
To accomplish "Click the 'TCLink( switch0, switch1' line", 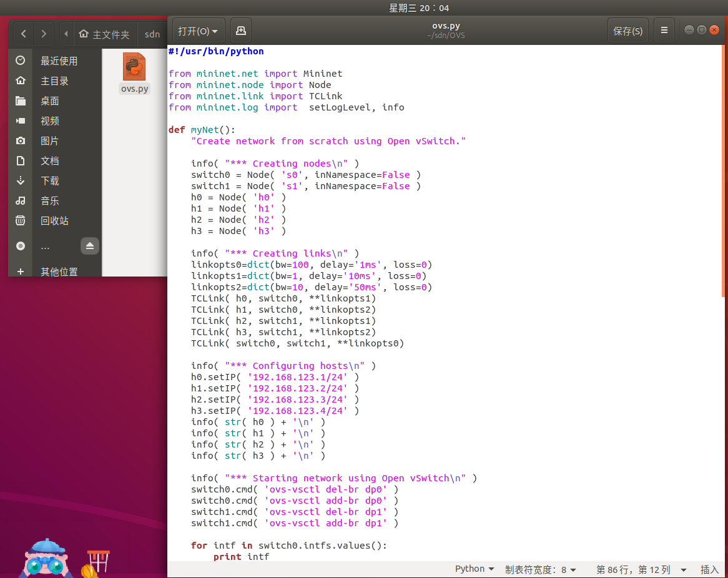I will click(297, 343).
